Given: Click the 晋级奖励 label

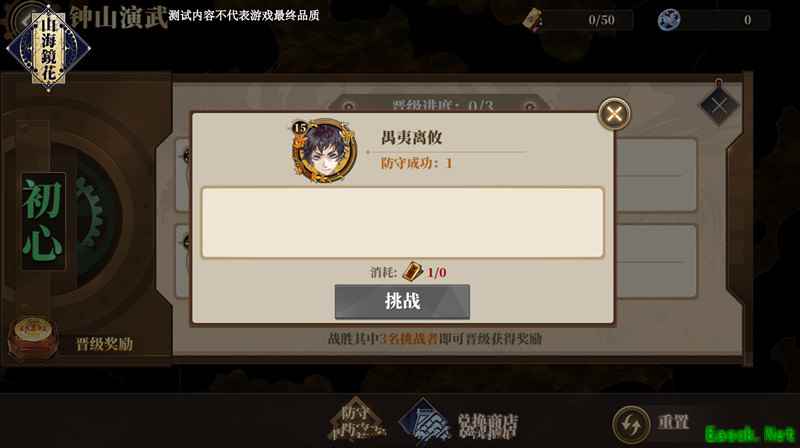Looking at the screenshot, I should pos(105,344).
